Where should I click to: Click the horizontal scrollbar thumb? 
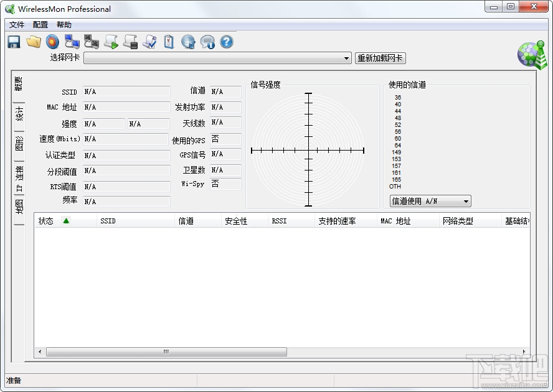[166, 352]
